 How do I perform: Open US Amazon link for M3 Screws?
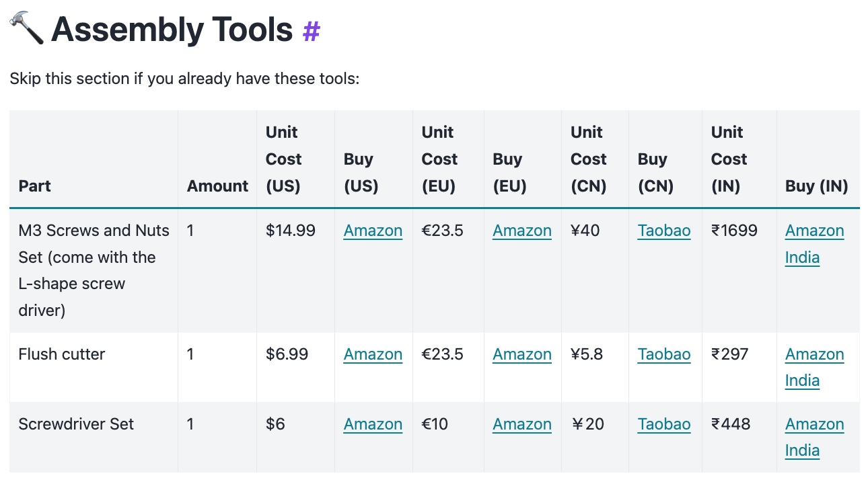click(x=373, y=231)
